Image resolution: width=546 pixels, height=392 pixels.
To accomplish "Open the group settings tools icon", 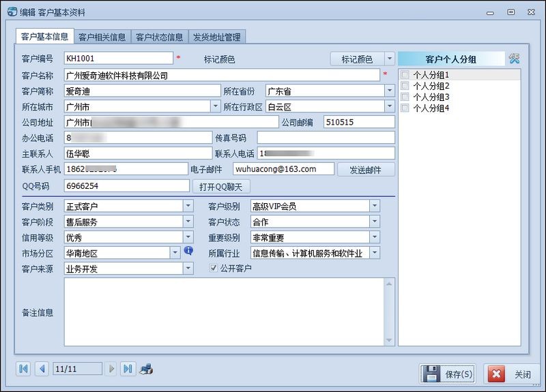I will [x=514, y=59].
